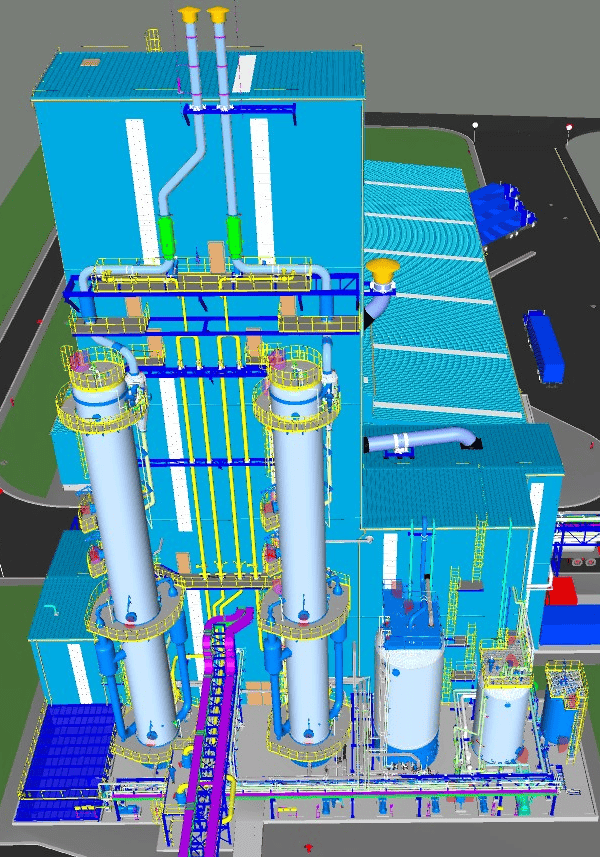Select the blue trailer parked on the road

[x=545, y=346]
